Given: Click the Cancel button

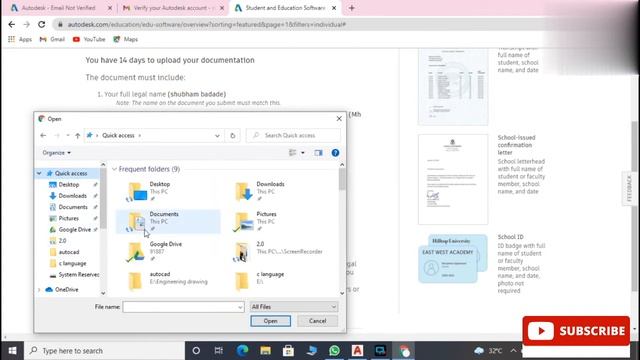Looking at the screenshot, I should click(x=318, y=321).
